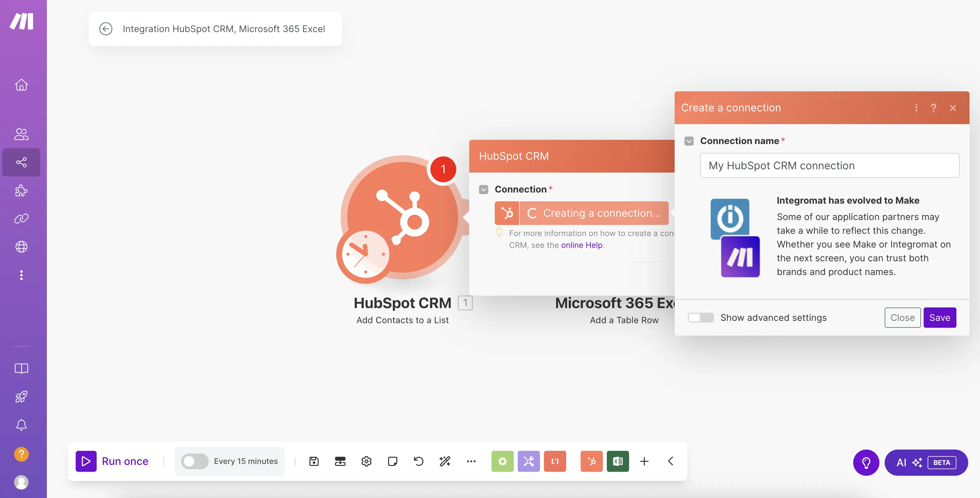Expand sidebar more options dots
Image resolution: width=980 pixels, height=498 pixels.
click(21, 275)
